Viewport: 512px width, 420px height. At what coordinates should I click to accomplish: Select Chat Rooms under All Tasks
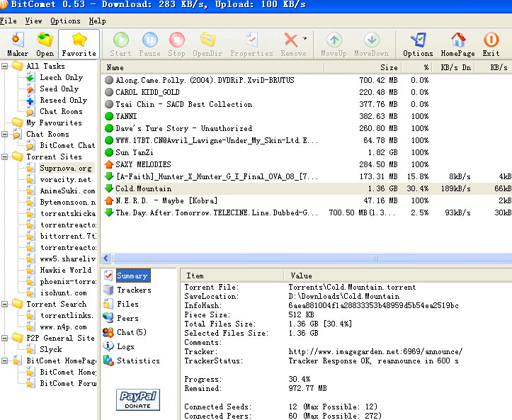(x=61, y=111)
